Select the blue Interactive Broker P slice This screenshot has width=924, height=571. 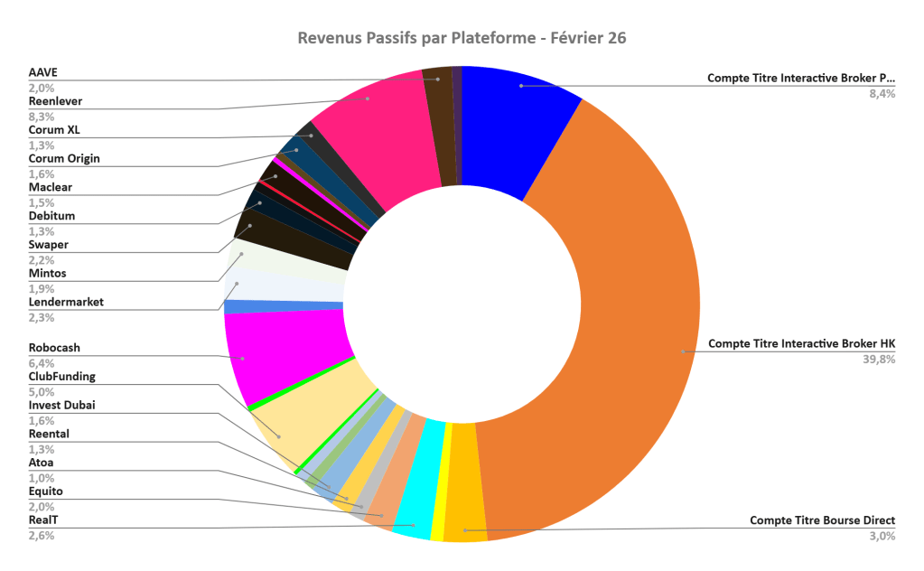click(519, 117)
